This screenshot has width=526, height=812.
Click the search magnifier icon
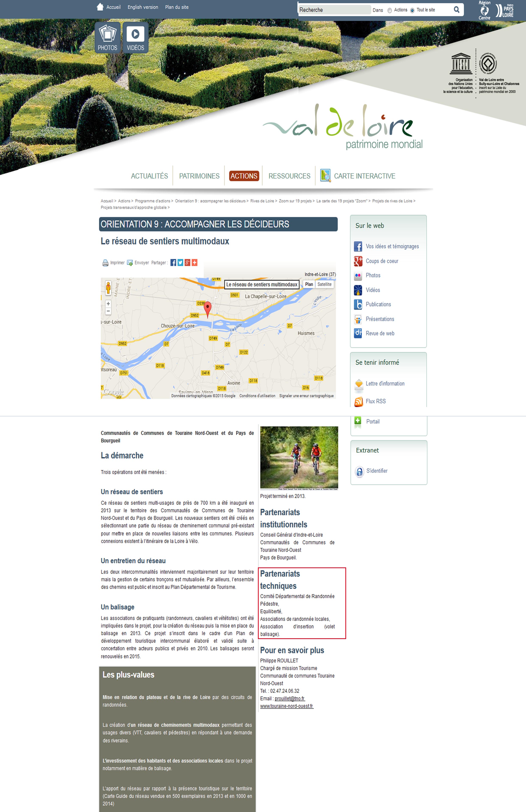coord(456,10)
